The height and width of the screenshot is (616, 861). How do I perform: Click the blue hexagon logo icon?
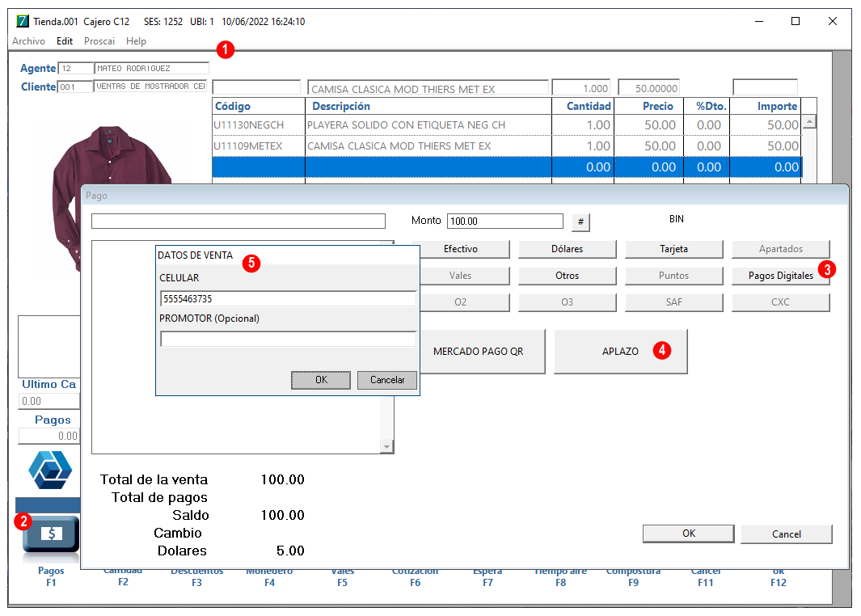click(x=50, y=470)
